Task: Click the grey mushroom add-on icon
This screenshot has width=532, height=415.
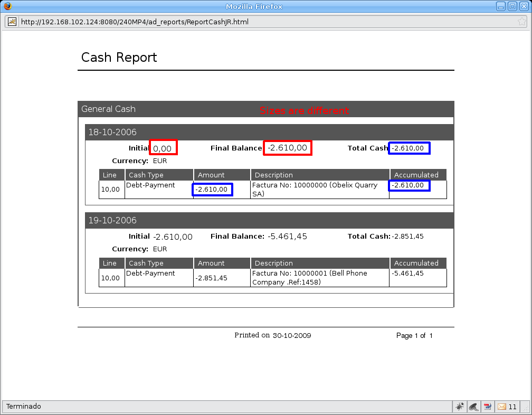Action: point(474,407)
